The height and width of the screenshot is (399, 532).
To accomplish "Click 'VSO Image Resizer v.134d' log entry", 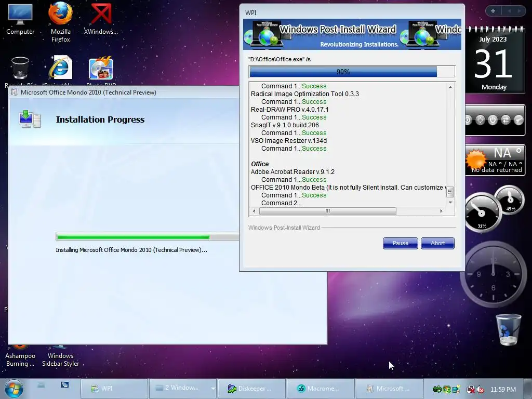I will [x=289, y=141].
